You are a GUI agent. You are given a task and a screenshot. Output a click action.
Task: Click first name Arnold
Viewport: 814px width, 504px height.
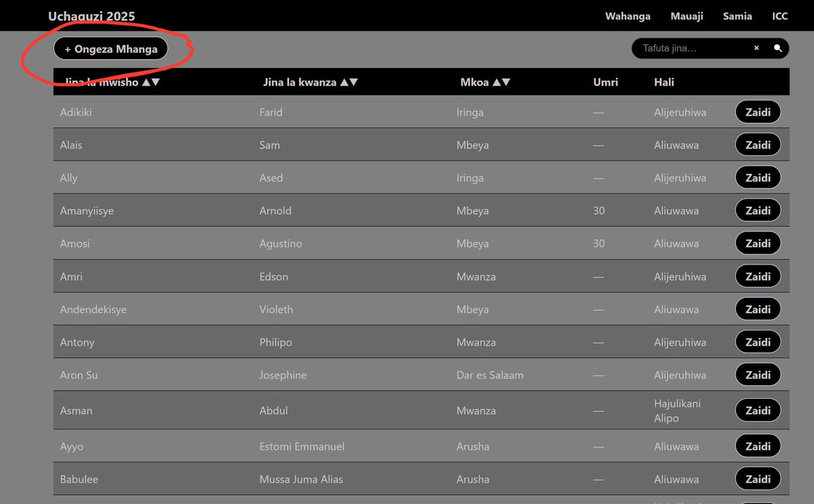[x=275, y=211]
